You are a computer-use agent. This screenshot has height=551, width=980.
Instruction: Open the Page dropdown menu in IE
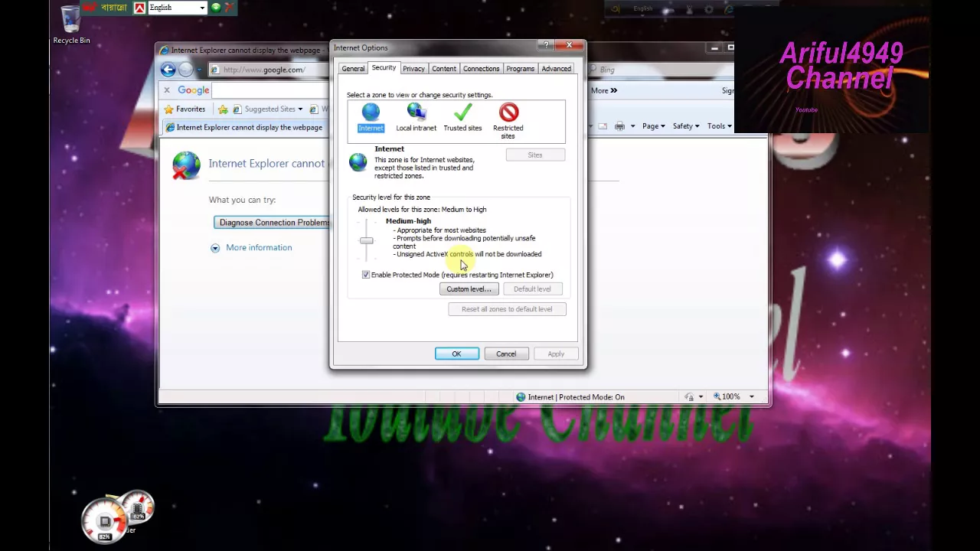click(653, 126)
